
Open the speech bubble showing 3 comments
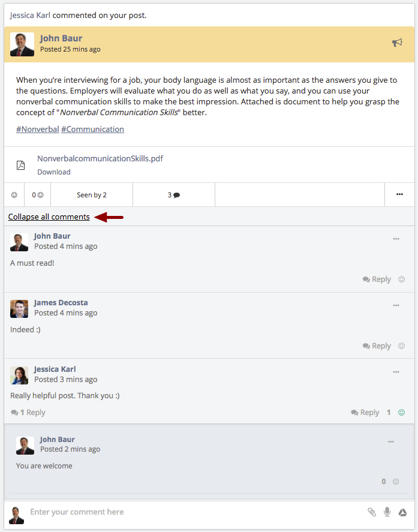click(174, 195)
